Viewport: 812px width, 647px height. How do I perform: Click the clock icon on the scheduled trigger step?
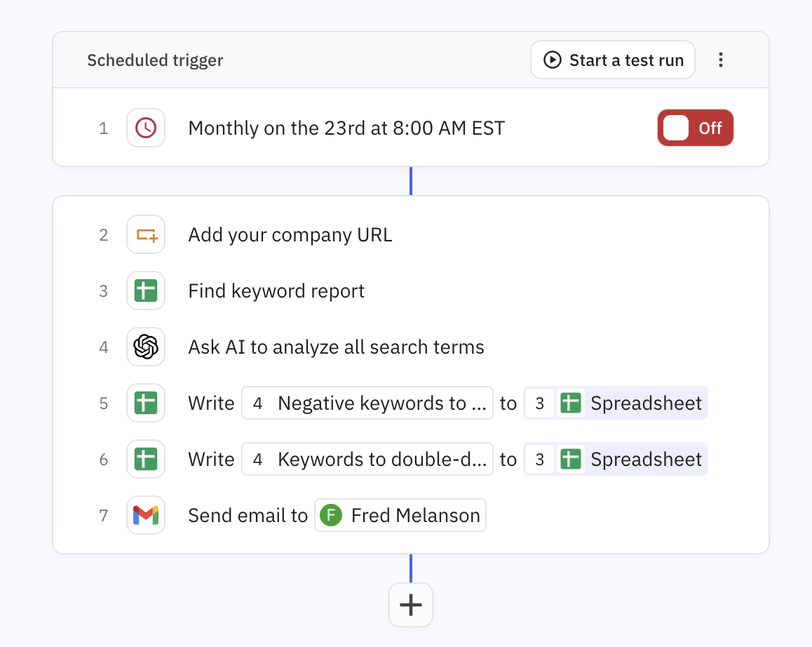click(x=145, y=128)
